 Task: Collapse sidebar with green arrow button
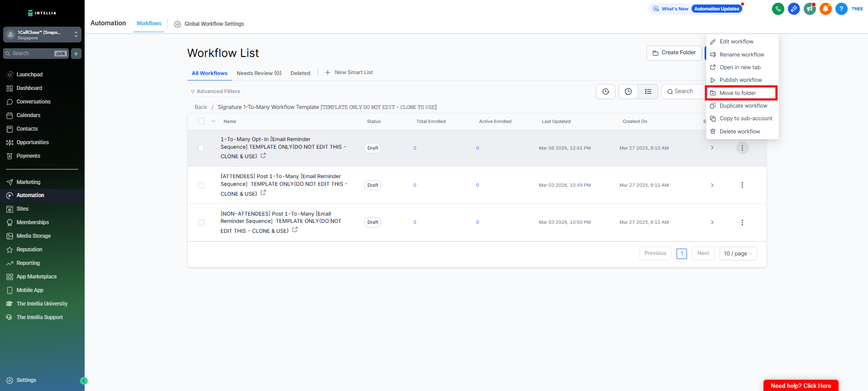[84, 381]
